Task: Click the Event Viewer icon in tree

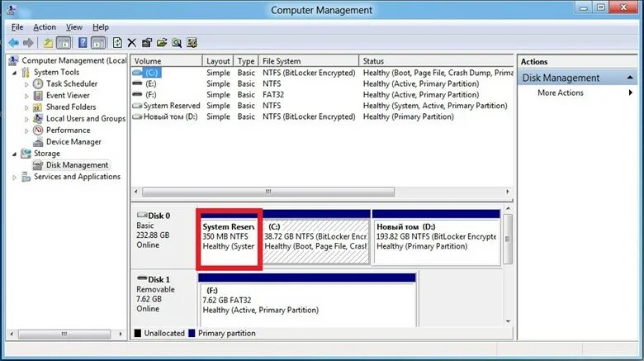Action: point(38,95)
